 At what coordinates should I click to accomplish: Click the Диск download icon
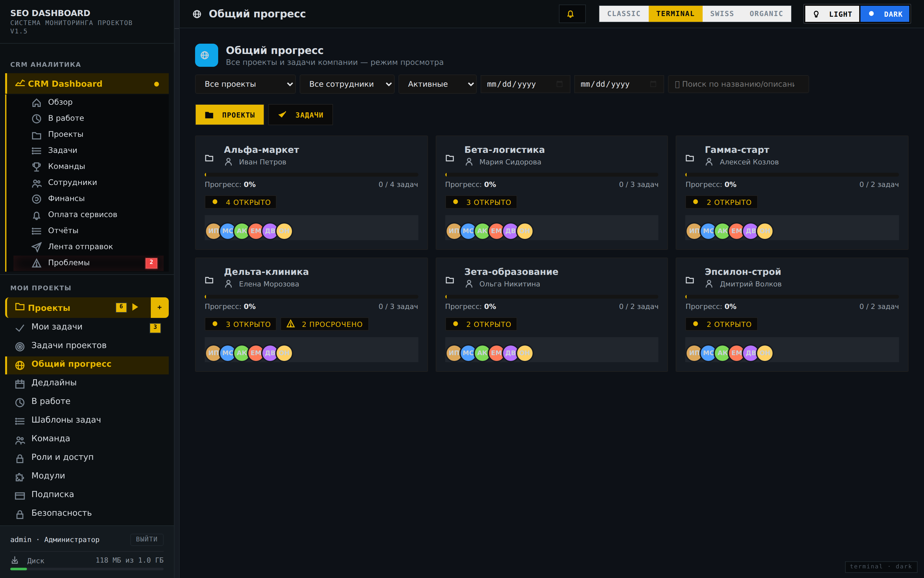click(15, 560)
